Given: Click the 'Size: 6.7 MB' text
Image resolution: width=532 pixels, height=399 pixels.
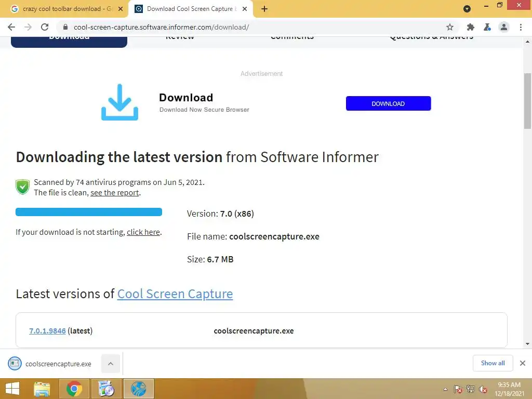Looking at the screenshot, I should (210, 260).
